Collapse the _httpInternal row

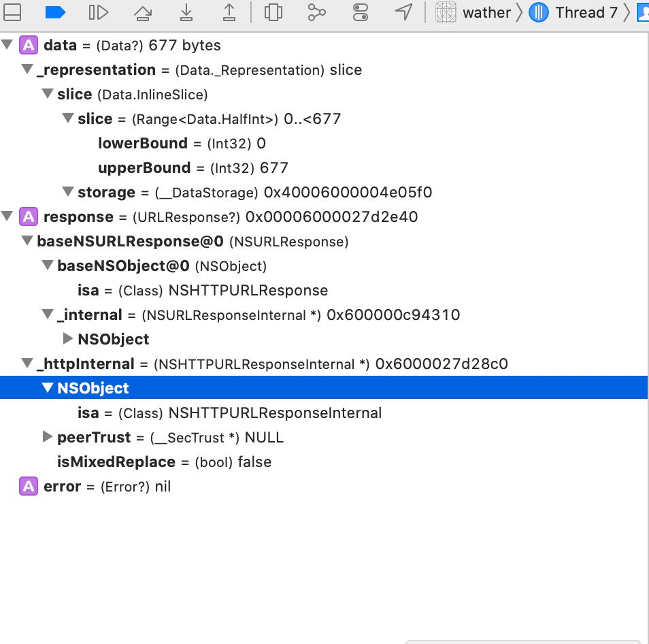pyautogui.click(x=27, y=363)
